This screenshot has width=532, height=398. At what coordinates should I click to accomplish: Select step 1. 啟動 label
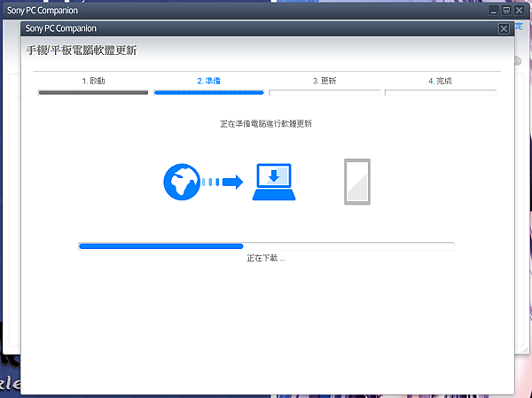93,81
